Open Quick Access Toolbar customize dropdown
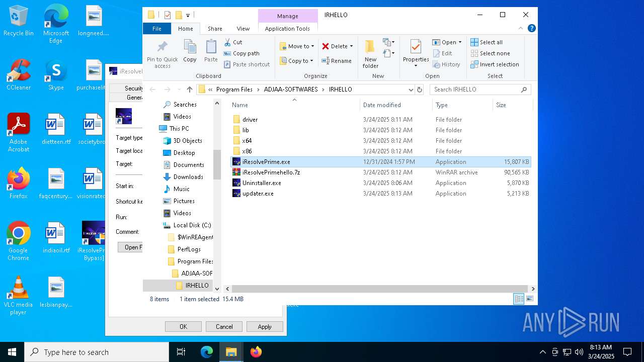This screenshot has width=644, height=362. tap(188, 15)
